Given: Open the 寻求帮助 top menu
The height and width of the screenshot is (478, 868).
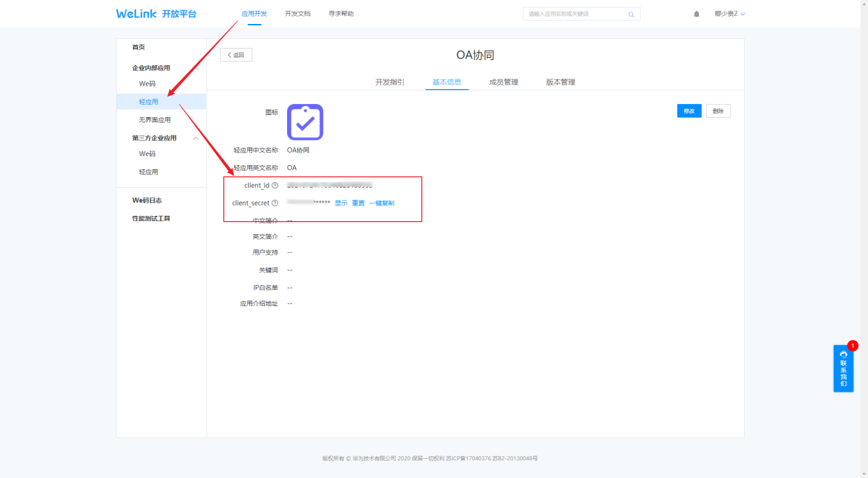Looking at the screenshot, I should click(x=341, y=14).
